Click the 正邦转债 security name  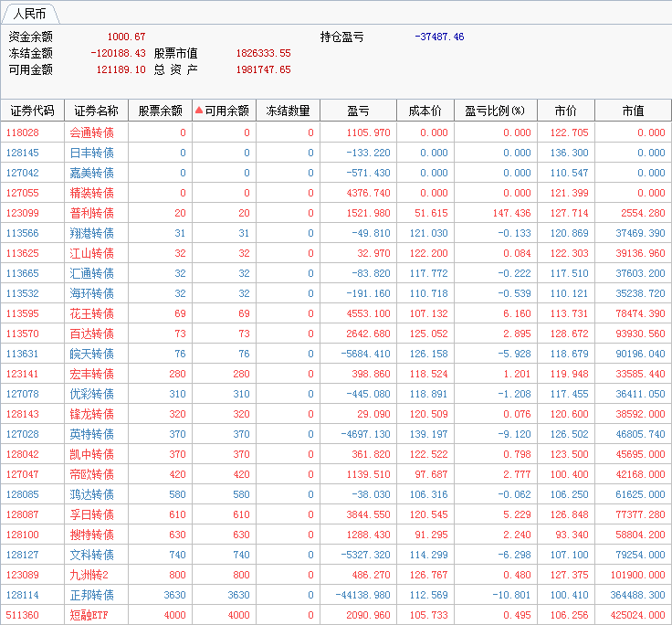point(91,595)
